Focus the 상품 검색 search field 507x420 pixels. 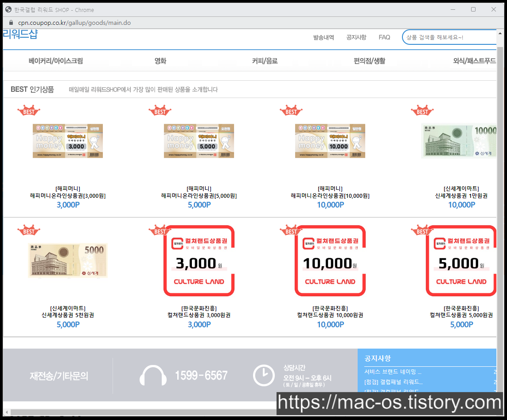(x=449, y=37)
